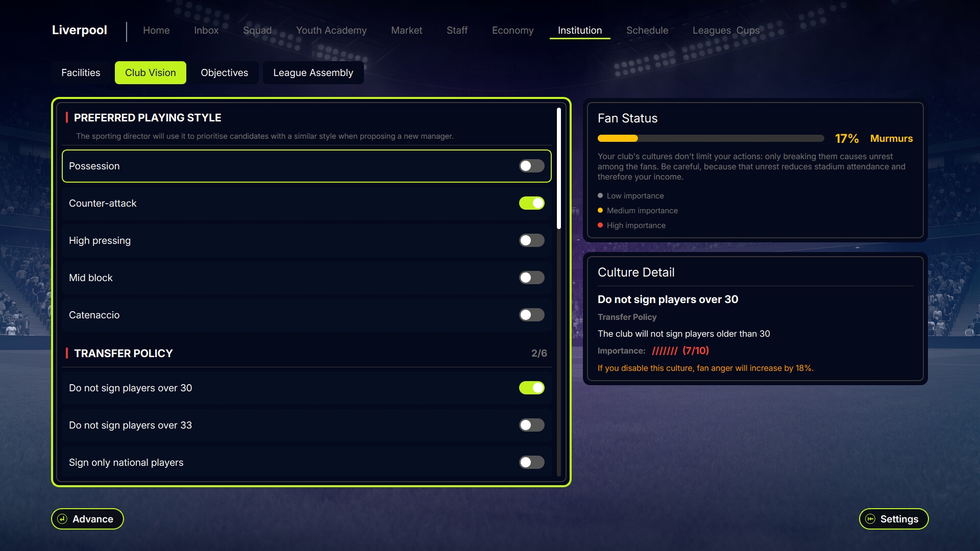This screenshot has width=980, height=551.
Task: Enable the Possession playing style toggle
Action: pyautogui.click(x=532, y=166)
